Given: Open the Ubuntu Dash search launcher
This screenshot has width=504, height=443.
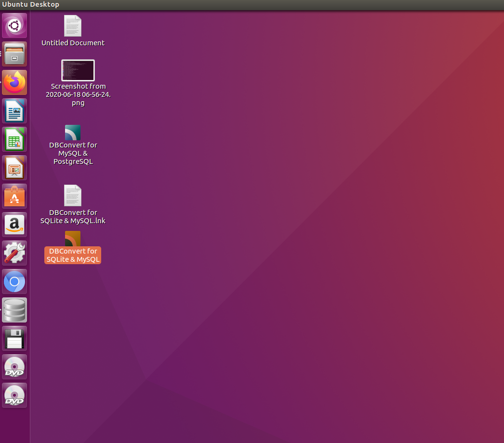Looking at the screenshot, I should click(14, 26).
